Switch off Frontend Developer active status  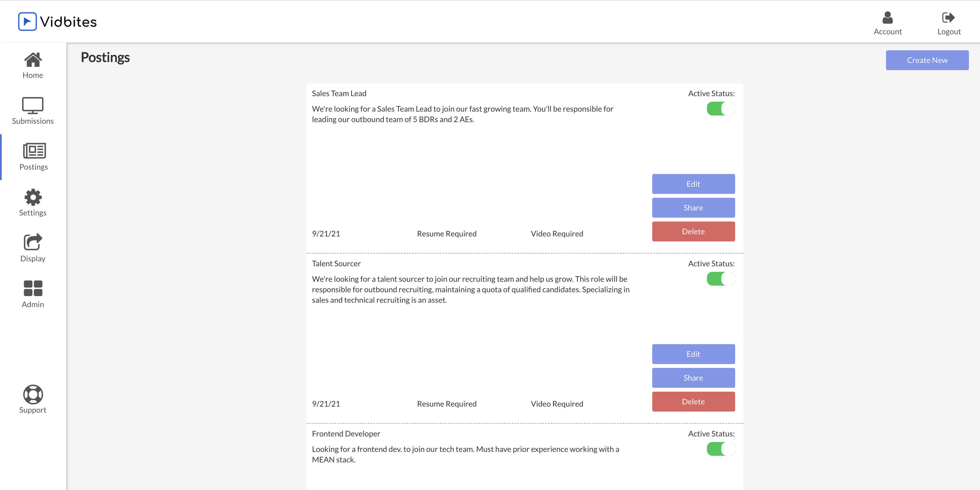point(720,449)
